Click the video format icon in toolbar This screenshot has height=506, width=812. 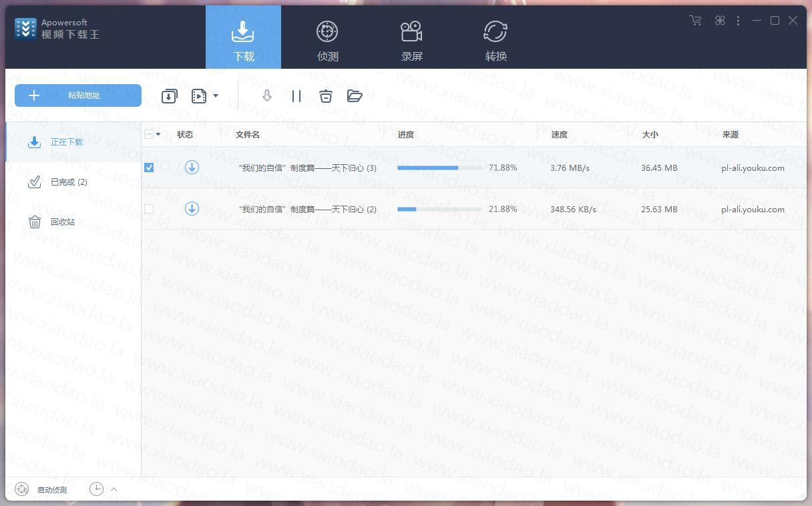[x=199, y=96]
